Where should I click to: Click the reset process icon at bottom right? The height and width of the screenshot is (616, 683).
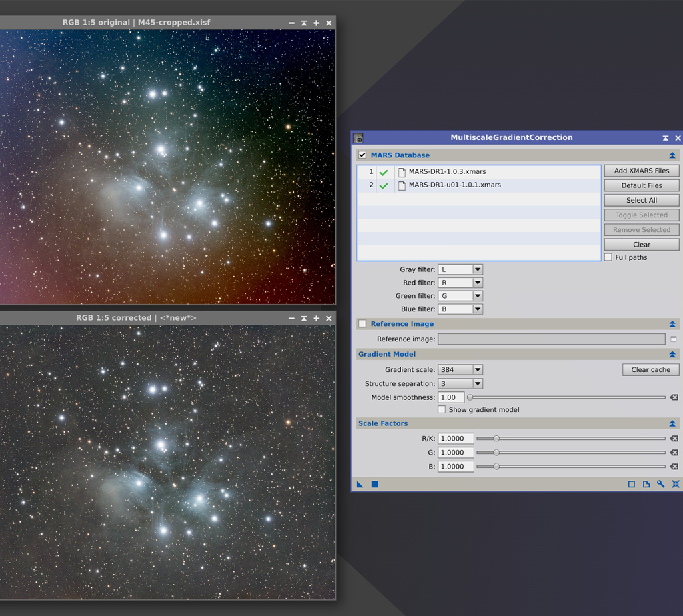[x=675, y=484]
